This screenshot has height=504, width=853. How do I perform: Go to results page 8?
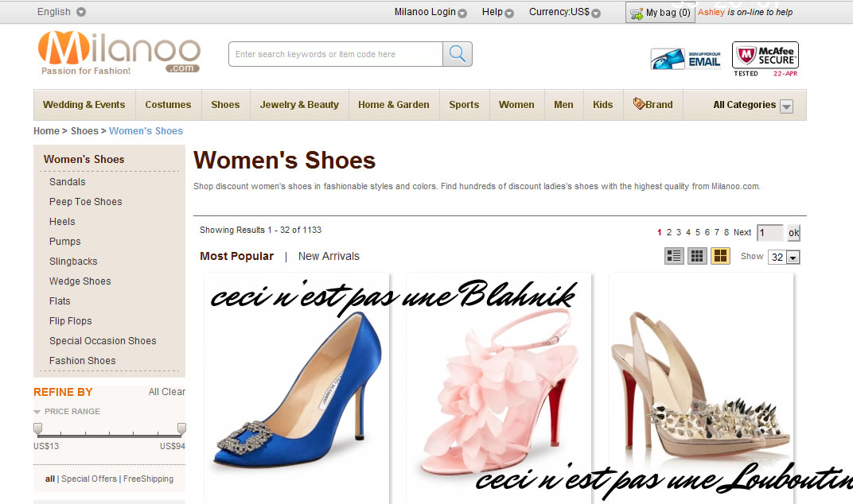click(726, 232)
